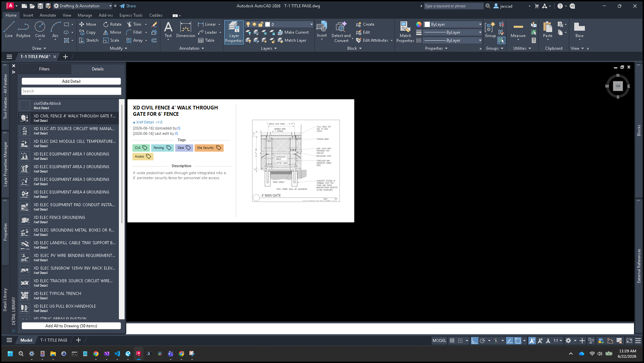The image size is (644, 363).
Task: Toggle the Civil tag
Action: pos(141,148)
